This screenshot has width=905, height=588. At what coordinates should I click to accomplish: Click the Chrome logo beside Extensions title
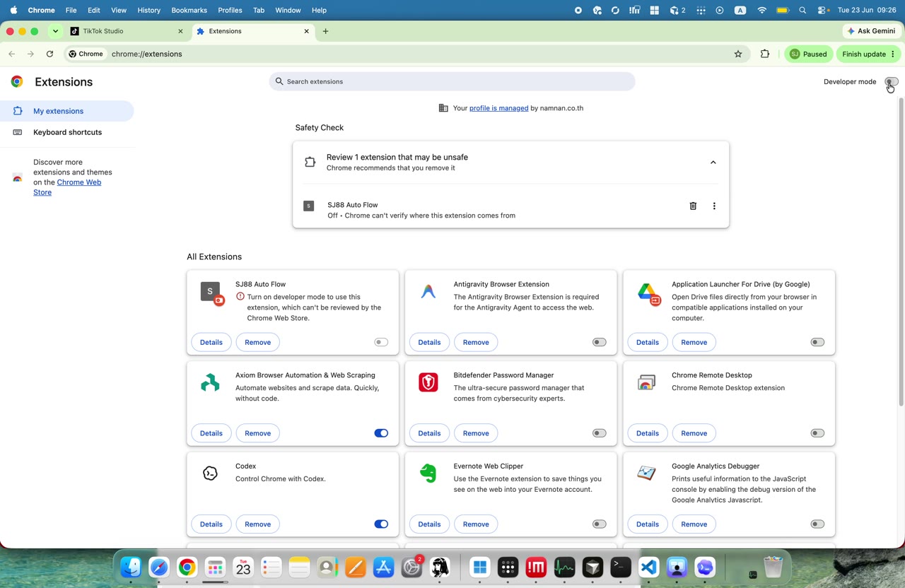(x=17, y=82)
